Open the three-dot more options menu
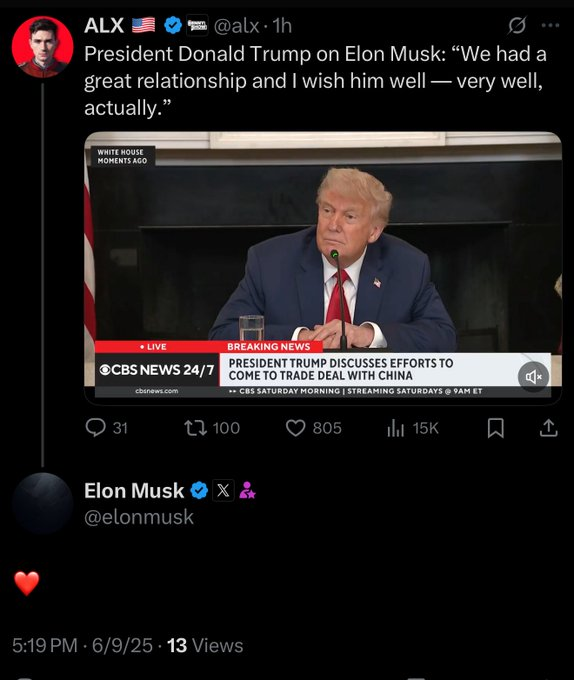The image size is (574, 680). coord(550,25)
